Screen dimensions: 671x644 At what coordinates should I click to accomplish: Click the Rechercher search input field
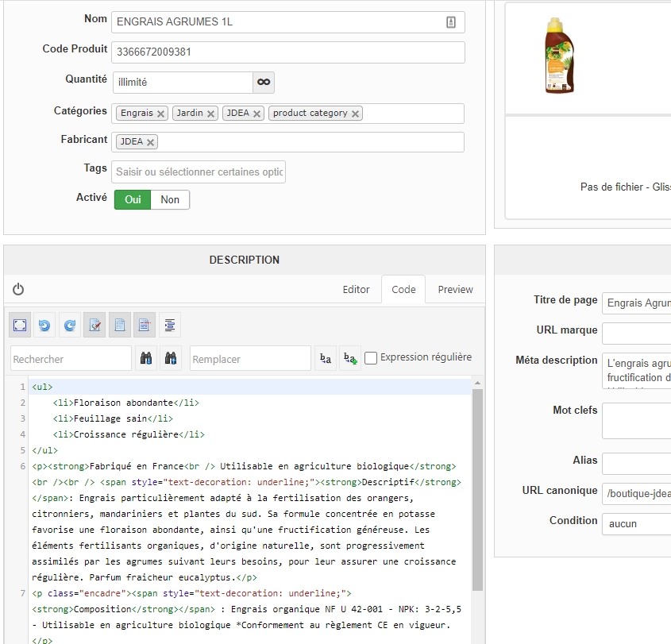71,359
